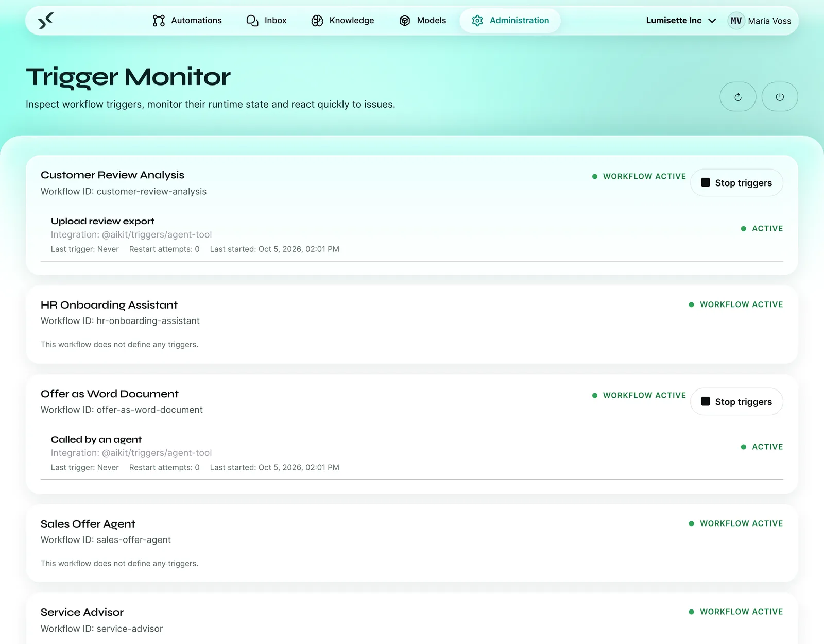Click Workflow ID: sales-offer-agent text

(x=106, y=540)
